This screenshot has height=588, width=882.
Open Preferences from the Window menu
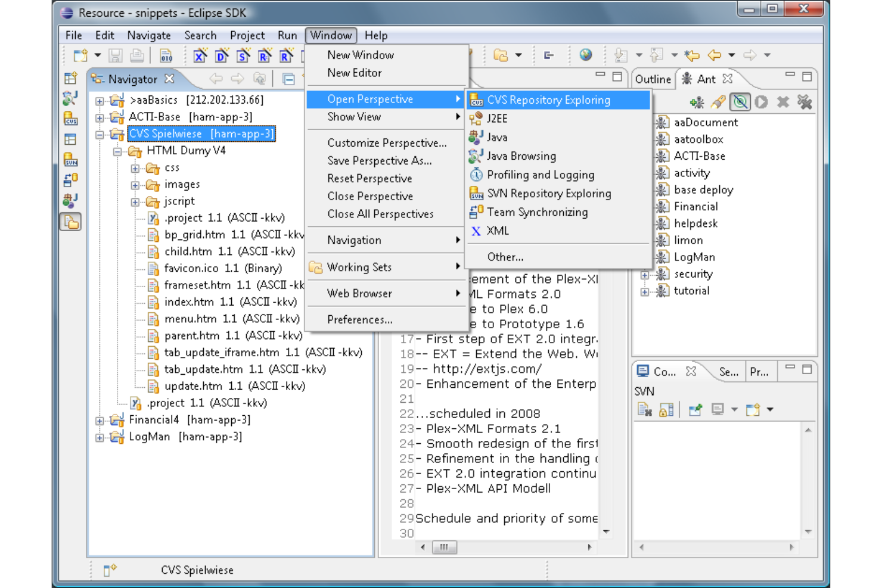(359, 319)
